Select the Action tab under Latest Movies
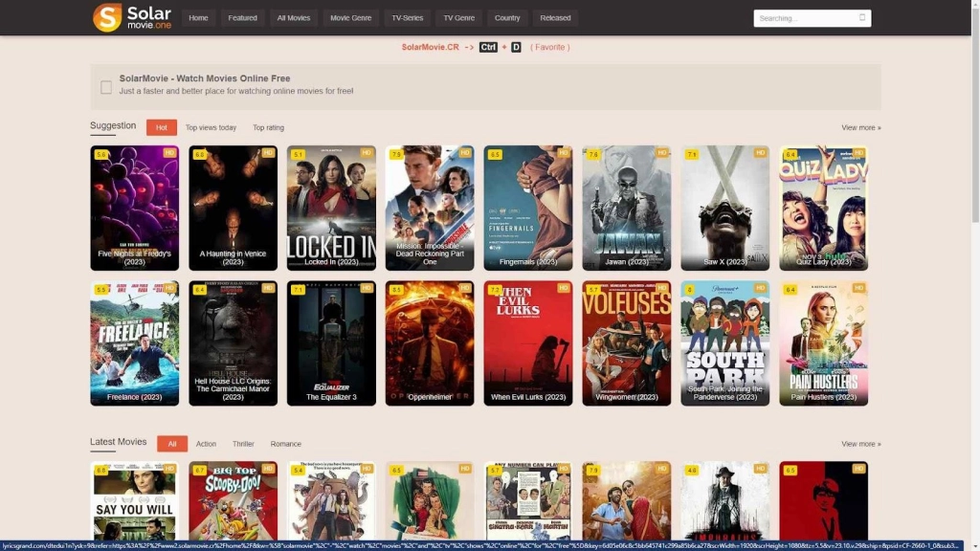 (x=206, y=444)
